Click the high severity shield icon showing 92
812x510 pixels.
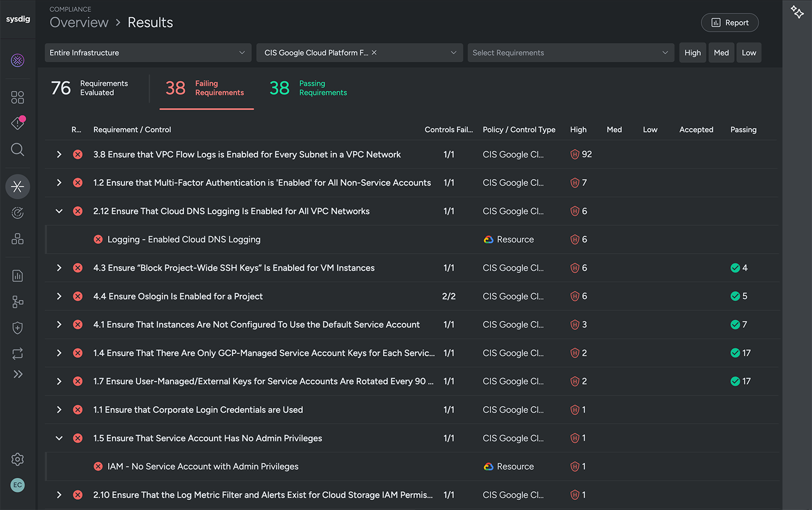click(575, 155)
